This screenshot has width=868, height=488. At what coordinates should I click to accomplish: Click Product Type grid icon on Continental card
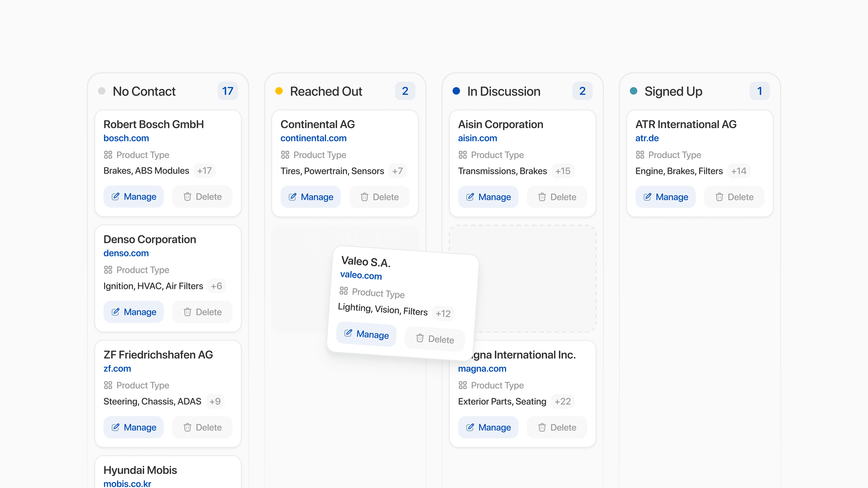(285, 155)
